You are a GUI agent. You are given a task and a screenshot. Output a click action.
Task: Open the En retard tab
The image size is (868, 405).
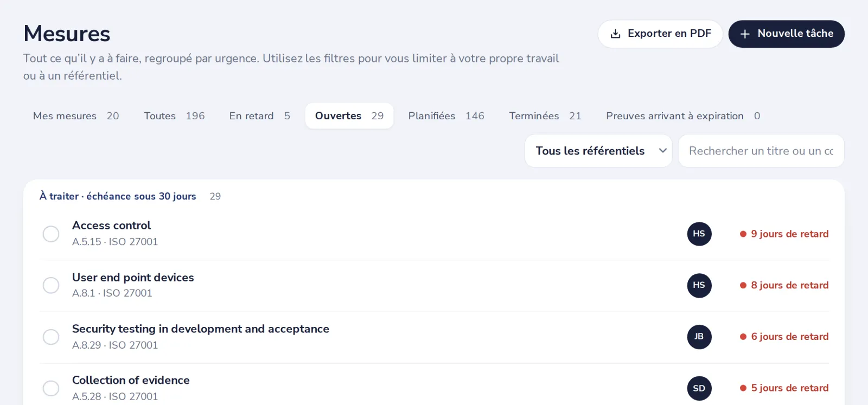[260, 116]
